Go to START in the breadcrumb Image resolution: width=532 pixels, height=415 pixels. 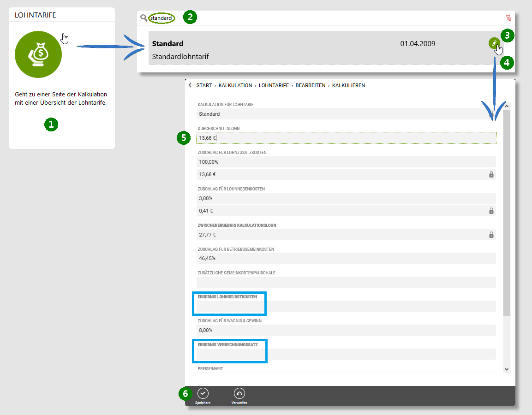(204, 85)
